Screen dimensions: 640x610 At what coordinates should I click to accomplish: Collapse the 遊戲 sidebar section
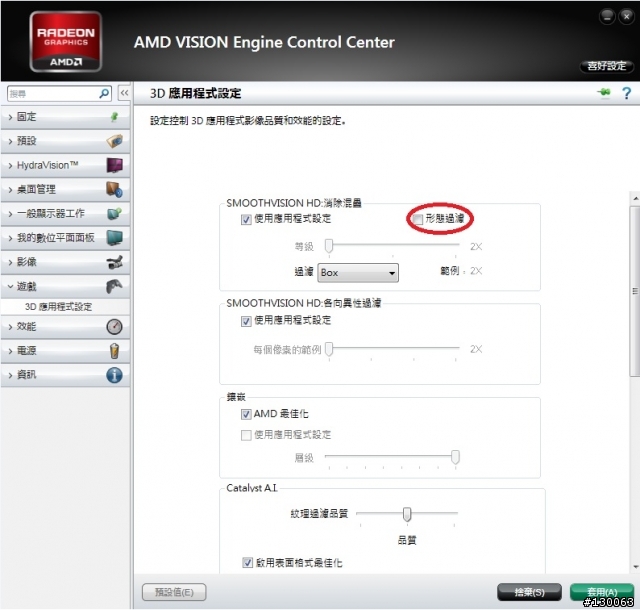[x=65, y=286]
